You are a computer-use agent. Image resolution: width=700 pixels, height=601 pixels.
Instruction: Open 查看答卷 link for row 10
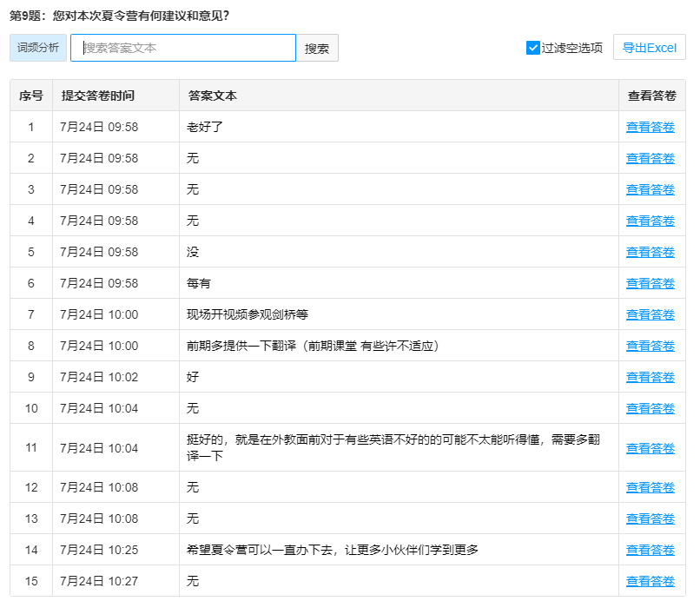[650, 408]
